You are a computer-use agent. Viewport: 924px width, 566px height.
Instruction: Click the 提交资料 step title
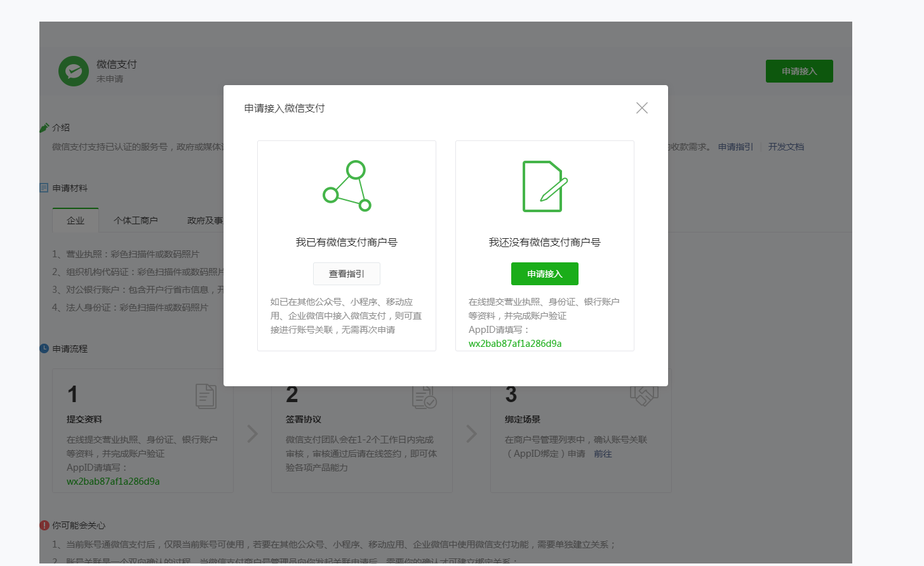(x=84, y=419)
